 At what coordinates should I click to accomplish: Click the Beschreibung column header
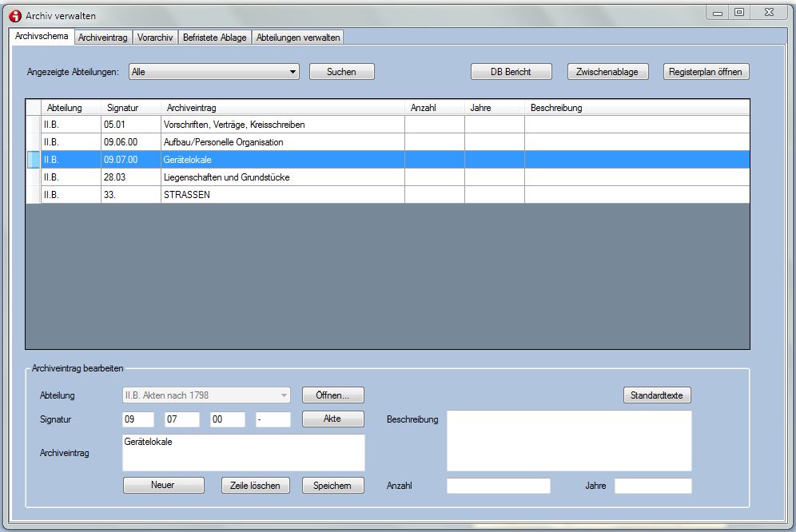coord(556,108)
